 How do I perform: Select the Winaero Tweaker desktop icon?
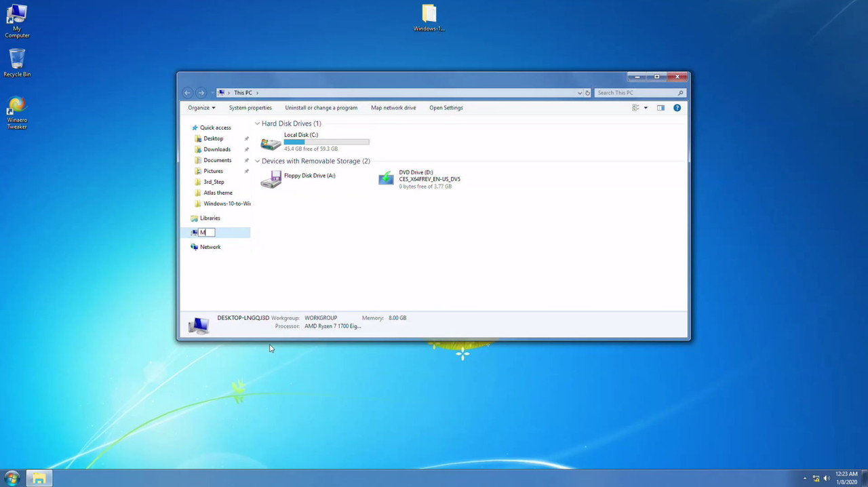17,113
